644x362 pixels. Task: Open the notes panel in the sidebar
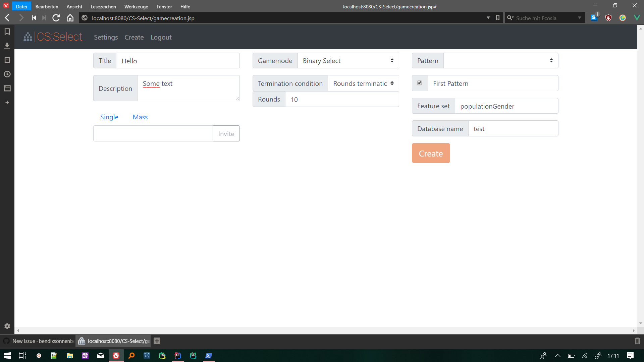tap(7, 60)
